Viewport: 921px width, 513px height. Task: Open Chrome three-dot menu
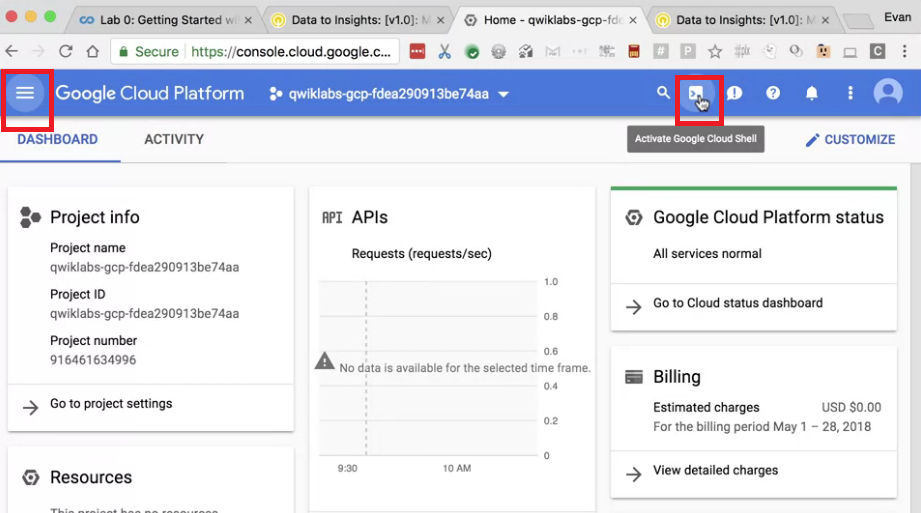tap(905, 52)
